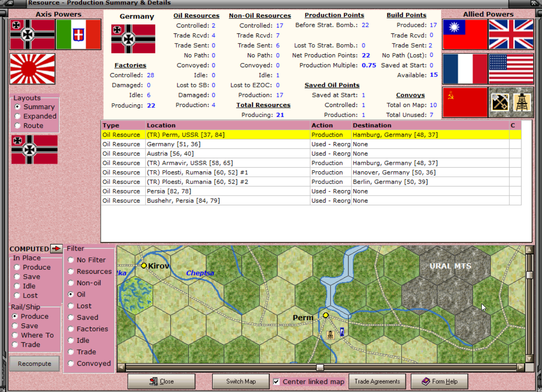
Task: Select the Chinese flag under Allied Powers
Action: pos(465,35)
